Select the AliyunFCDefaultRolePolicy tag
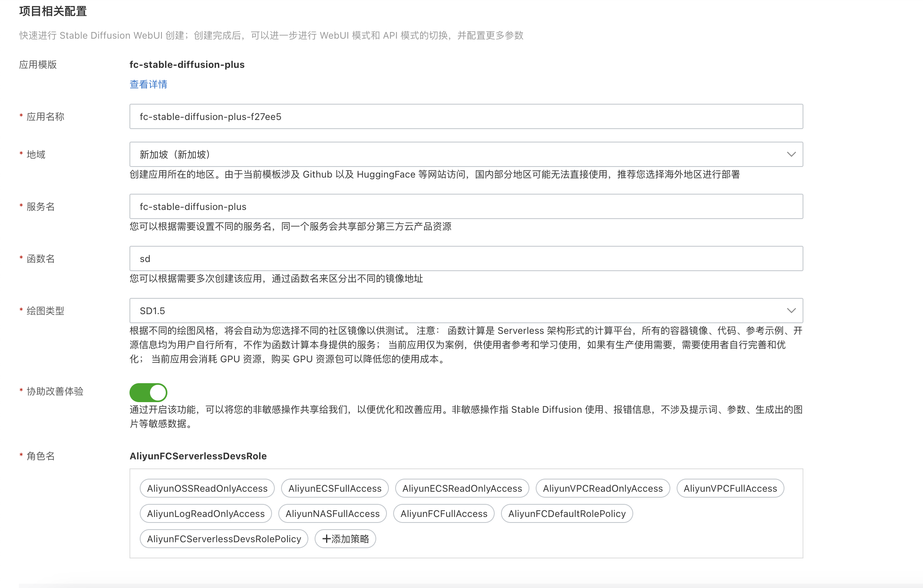Screen dimensions: 923x588 click(x=567, y=513)
